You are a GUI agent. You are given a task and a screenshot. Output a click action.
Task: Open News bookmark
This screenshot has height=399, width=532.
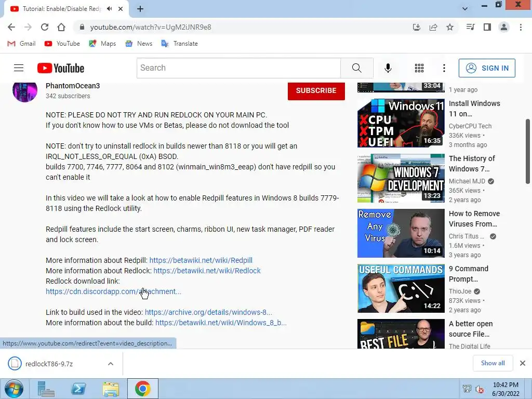pos(138,44)
